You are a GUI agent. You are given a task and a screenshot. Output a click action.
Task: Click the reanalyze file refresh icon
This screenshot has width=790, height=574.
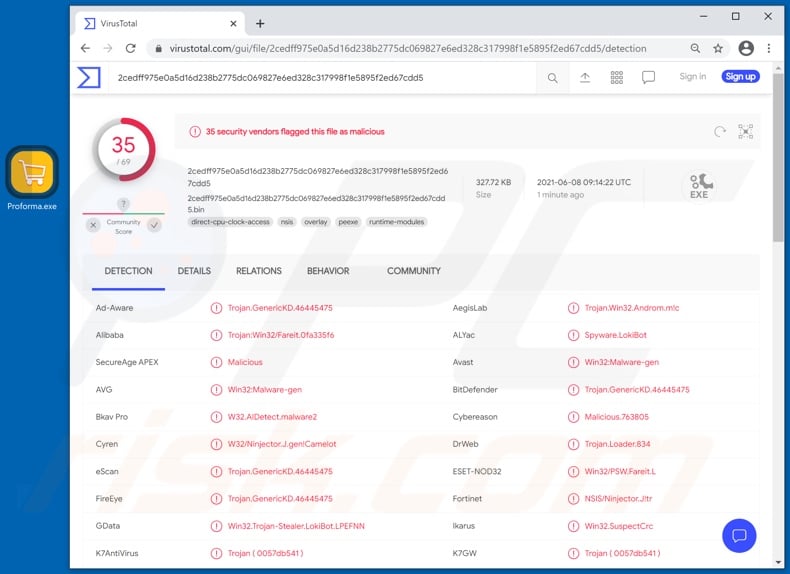click(x=720, y=132)
